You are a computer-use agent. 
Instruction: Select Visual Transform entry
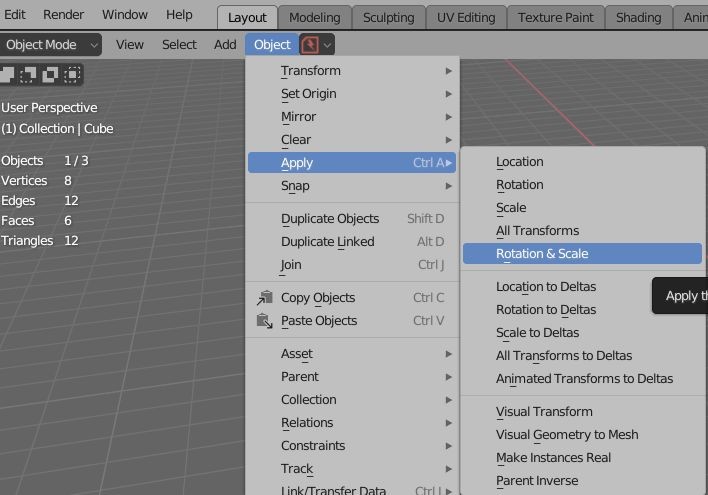click(x=582, y=412)
